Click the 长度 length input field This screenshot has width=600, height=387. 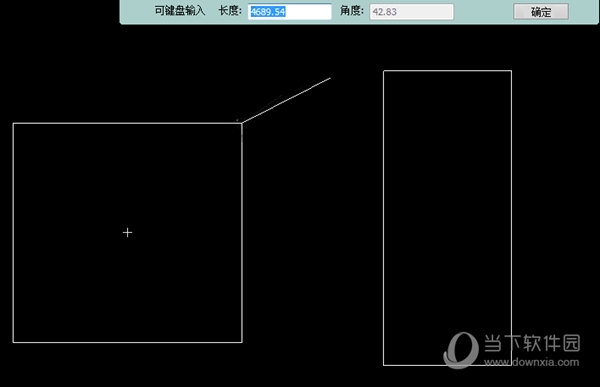pyautogui.click(x=290, y=11)
